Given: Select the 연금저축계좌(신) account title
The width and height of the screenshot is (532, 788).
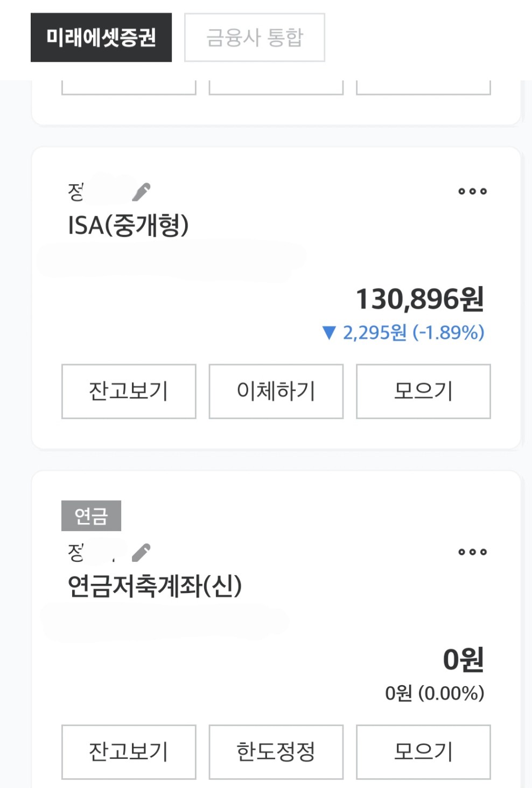Looking at the screenshot, I should pyautogui.click(x=155, y=586).
